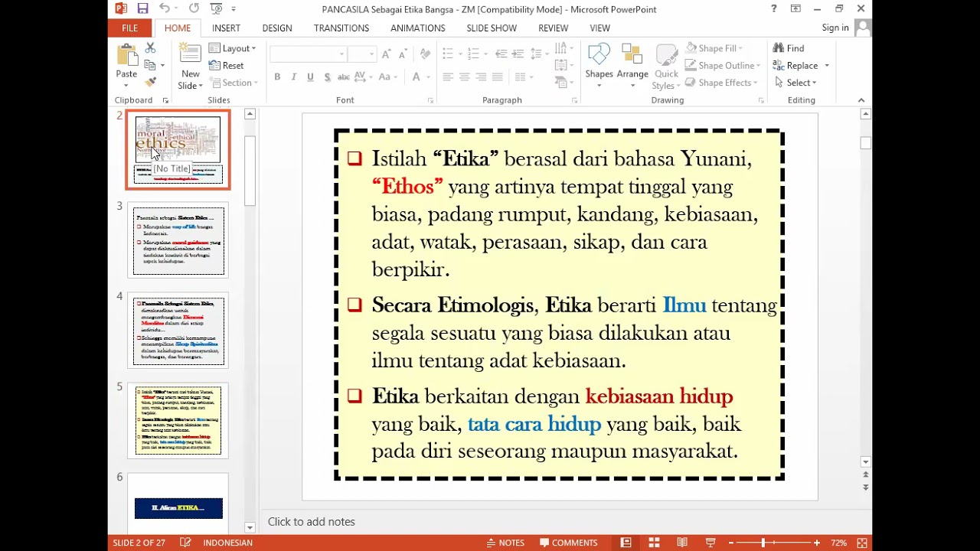Open font color dropdown arrow

coord(427,77)
